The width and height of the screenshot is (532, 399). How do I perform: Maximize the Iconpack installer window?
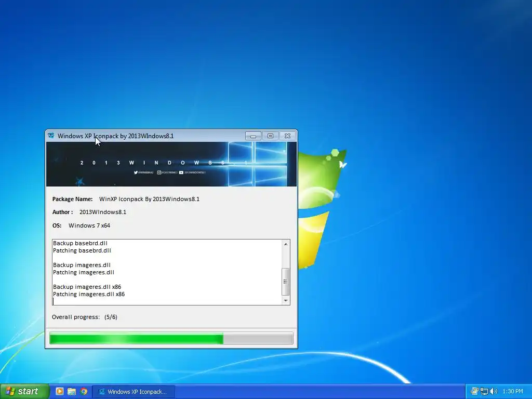pyautogui.click(x=270, y=136)
